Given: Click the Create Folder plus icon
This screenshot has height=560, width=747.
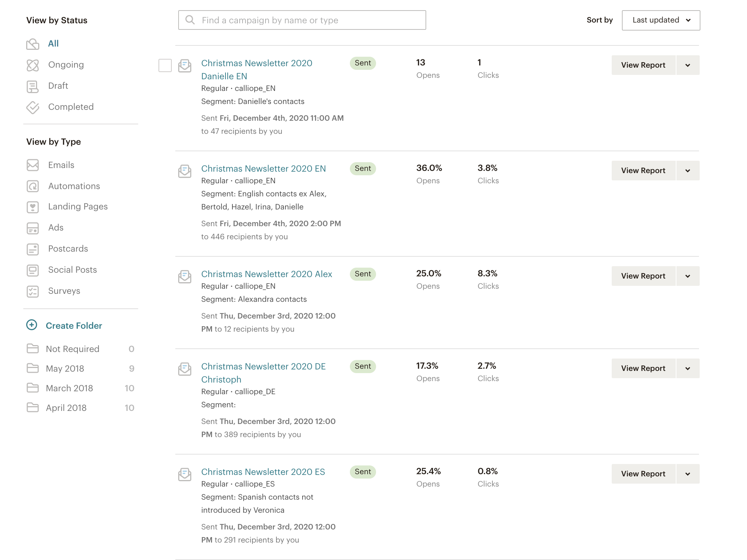Looking at the screenshot, I should point(32,325).
